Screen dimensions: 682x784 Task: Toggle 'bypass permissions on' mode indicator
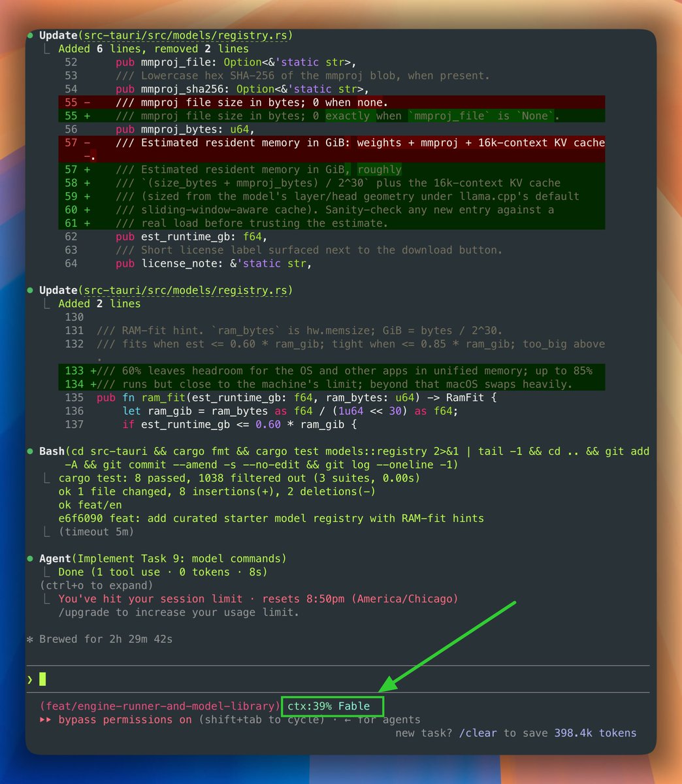click(125, 719)
